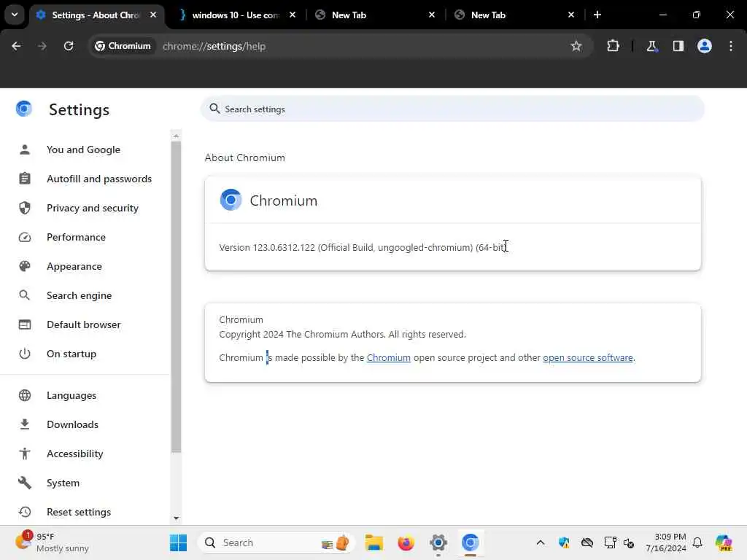Close the second New Tab
747x560 pixels.
pos(571,15)
